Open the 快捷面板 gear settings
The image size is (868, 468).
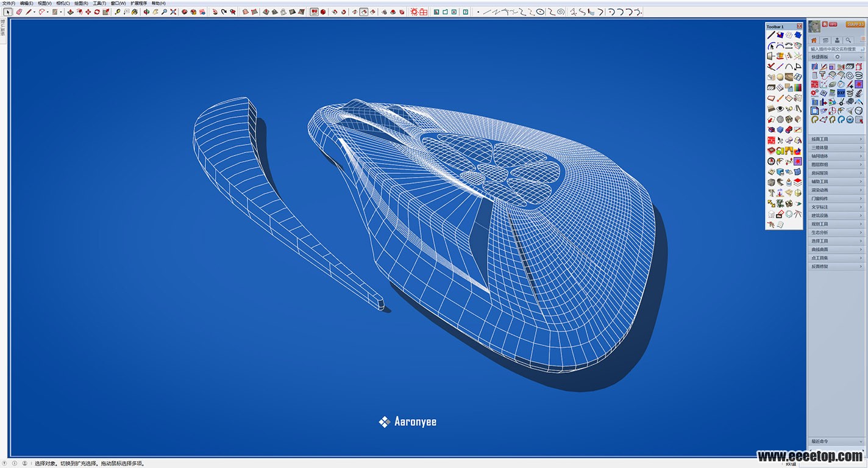point(838,57)
